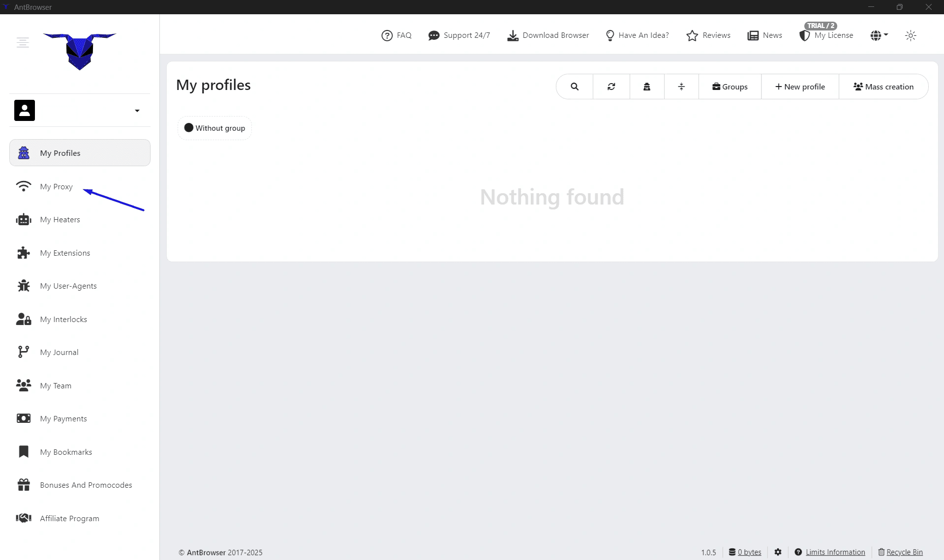Click the My Bookmarks bookmark icon

23,452
